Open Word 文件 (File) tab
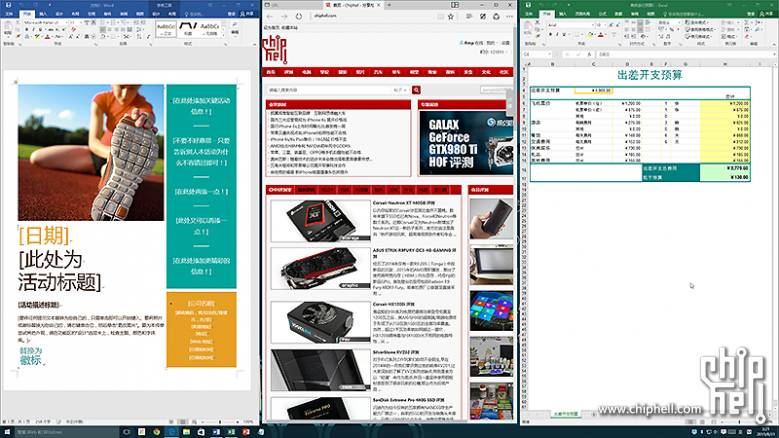Screen dimensions: 779x438 point(9,13)
